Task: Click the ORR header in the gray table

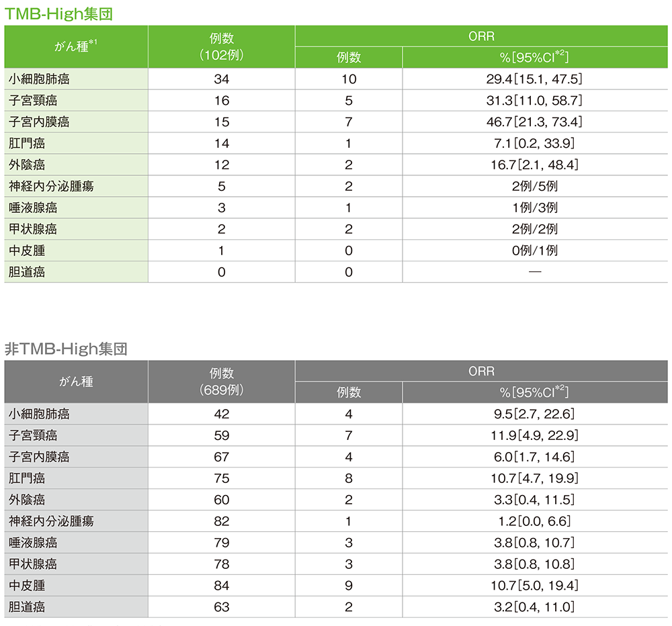Action: 481,371
